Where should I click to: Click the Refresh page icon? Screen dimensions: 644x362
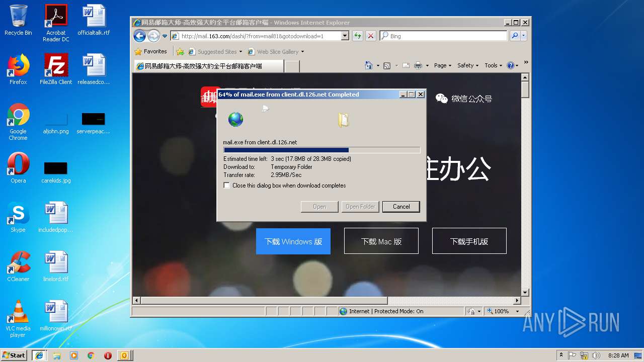tap(357, 36)
